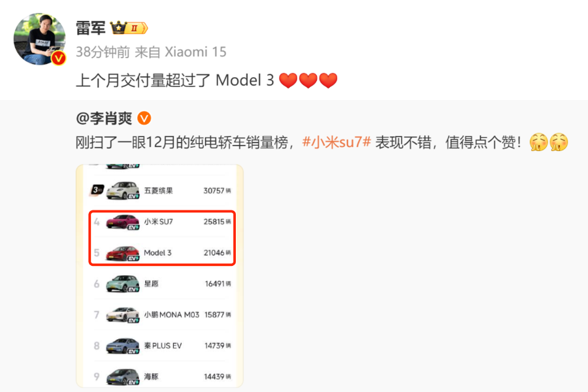Click the 小米 SU7 car icon in ranking
Viewport: 588px width, 392px height.
click(x=123, y=221)
